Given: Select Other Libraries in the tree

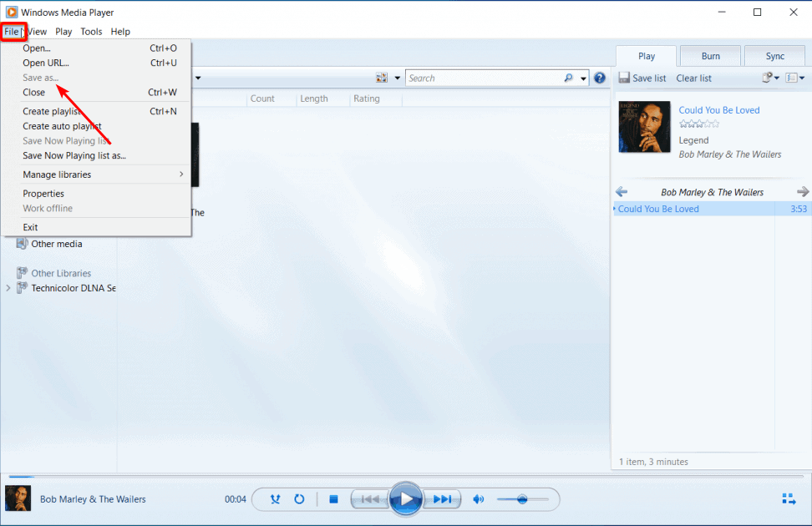Looking at the screenshot, I should point(61,273).
